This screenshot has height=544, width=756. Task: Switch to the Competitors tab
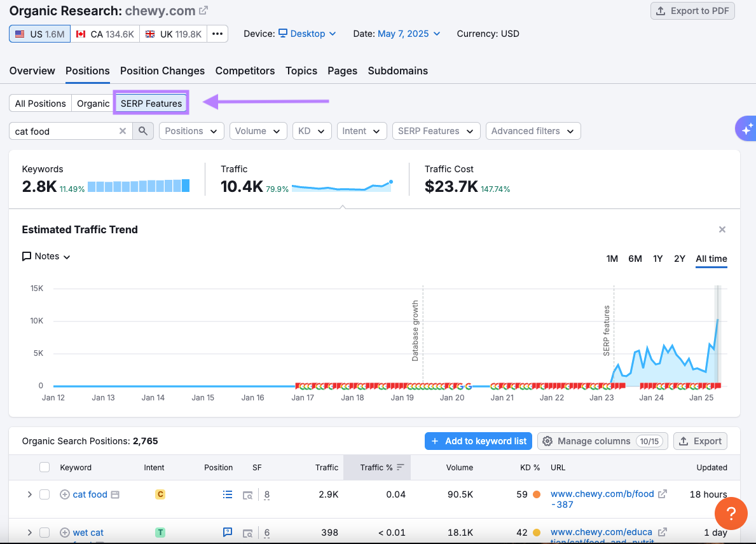(245, 71)
